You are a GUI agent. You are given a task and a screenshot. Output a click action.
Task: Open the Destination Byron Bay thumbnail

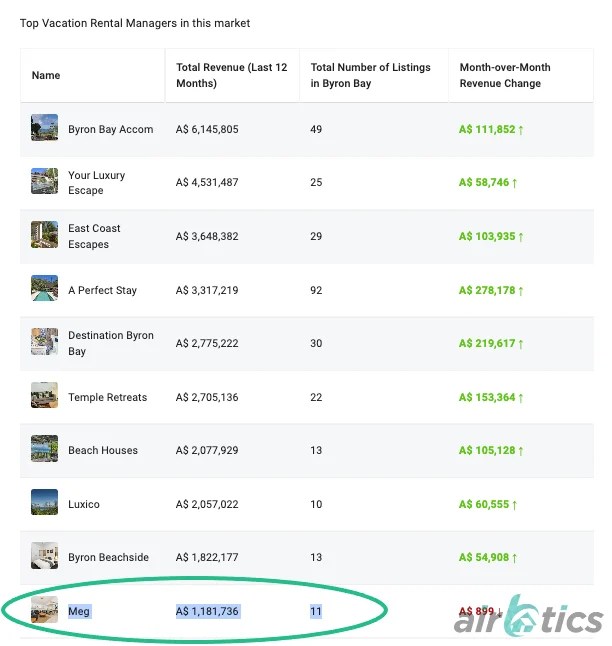(45, 342)
